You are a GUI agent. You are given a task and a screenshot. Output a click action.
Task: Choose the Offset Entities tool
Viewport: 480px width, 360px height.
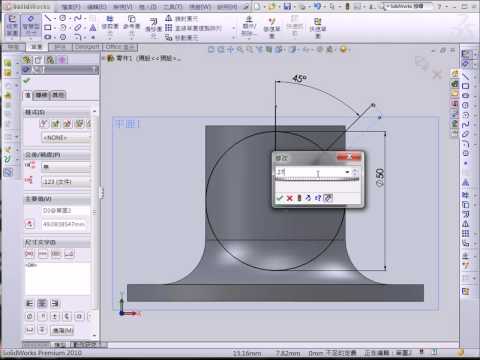point(153,28)
